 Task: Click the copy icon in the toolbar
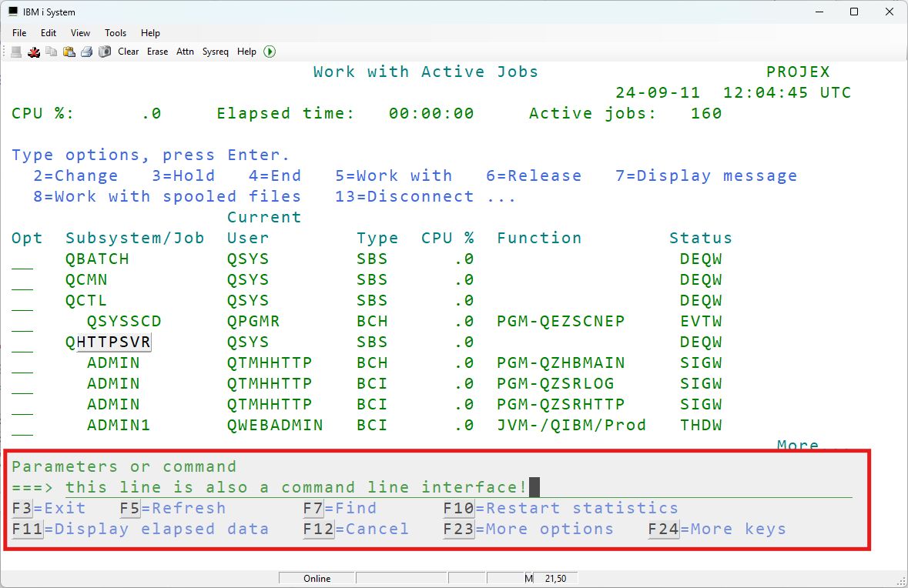coord(52,52)
